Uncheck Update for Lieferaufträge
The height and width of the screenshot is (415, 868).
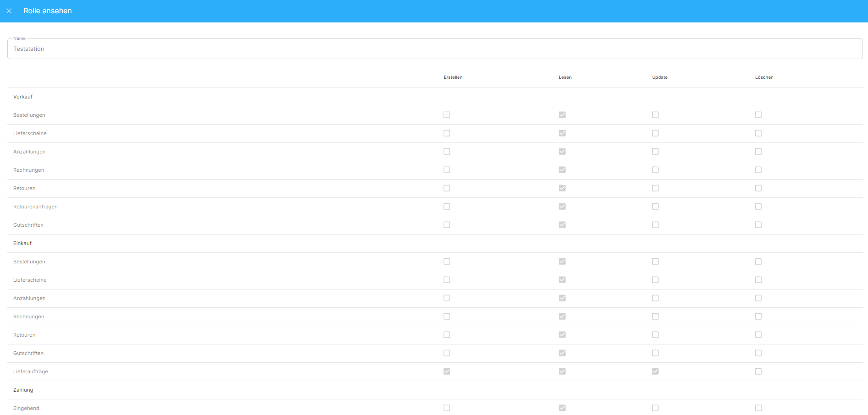(x=655, y=371)
